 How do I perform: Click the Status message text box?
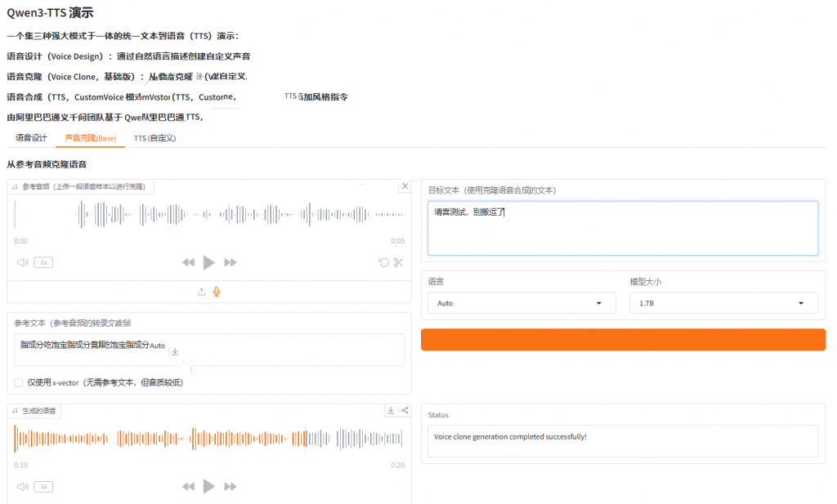tap(622, 441)
